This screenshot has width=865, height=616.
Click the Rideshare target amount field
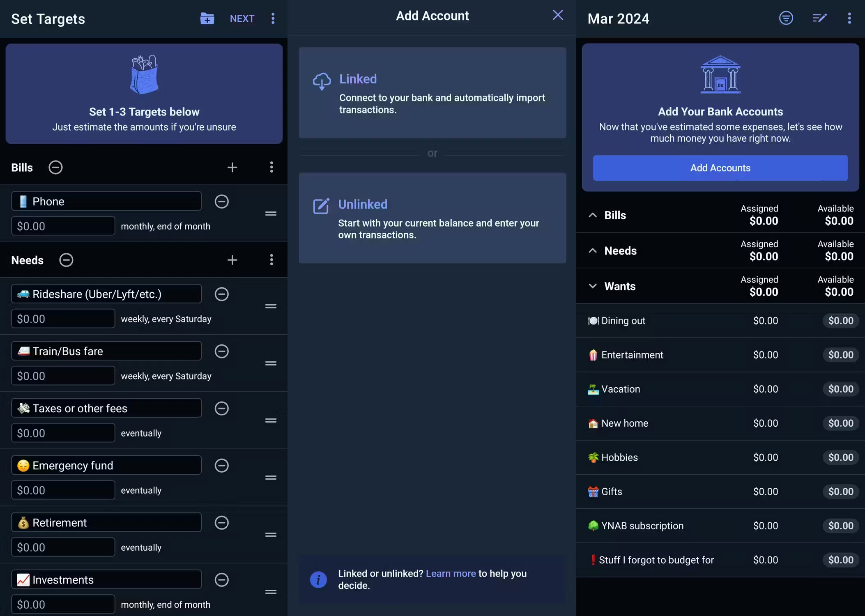coord(63,319)
